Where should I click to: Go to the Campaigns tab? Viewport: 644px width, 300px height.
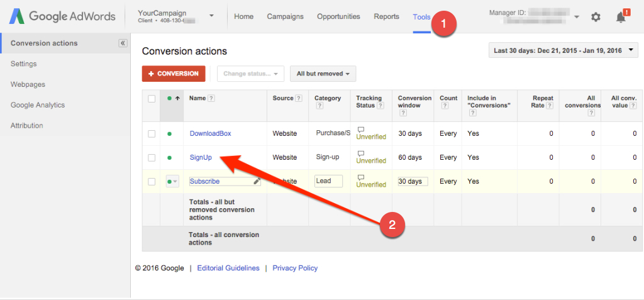pos(285,16)
